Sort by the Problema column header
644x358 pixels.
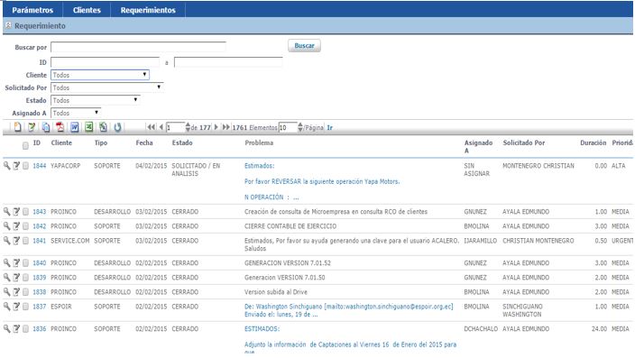click(x=259, y=142)
